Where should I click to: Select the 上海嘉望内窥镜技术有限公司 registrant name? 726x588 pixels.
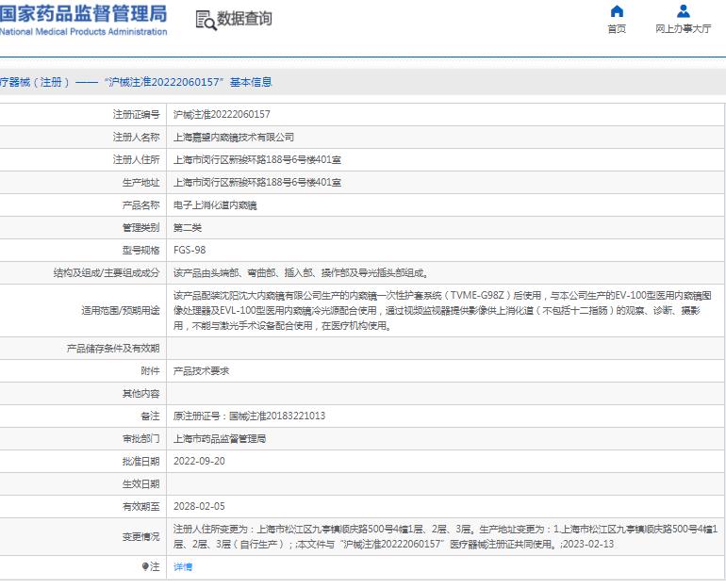[x=234, y=137]
